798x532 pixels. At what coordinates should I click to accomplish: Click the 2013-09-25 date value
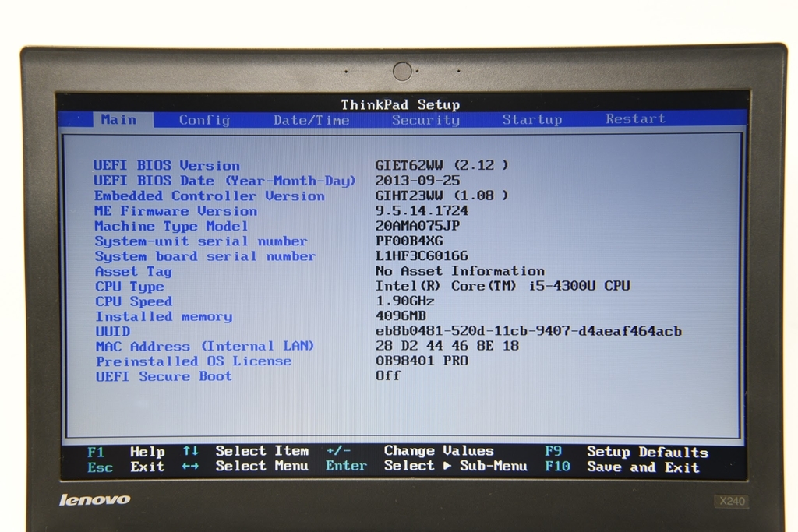(418, 181)
